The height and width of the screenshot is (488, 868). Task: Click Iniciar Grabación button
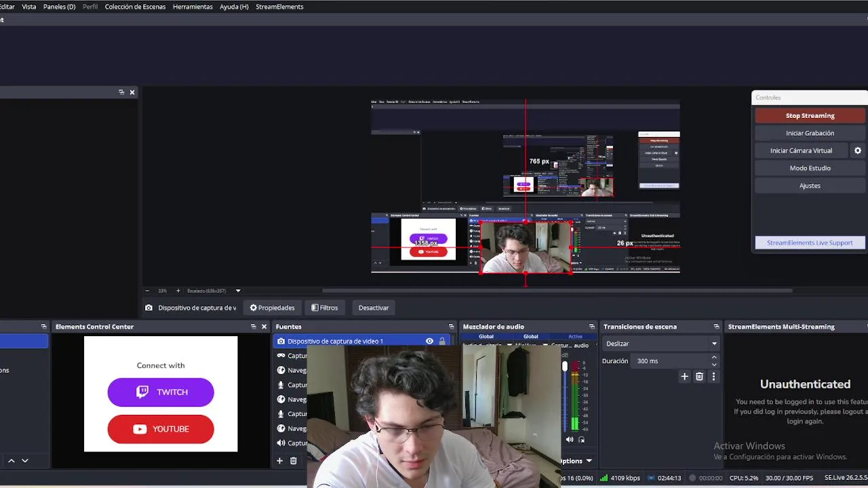pos(810,133)
